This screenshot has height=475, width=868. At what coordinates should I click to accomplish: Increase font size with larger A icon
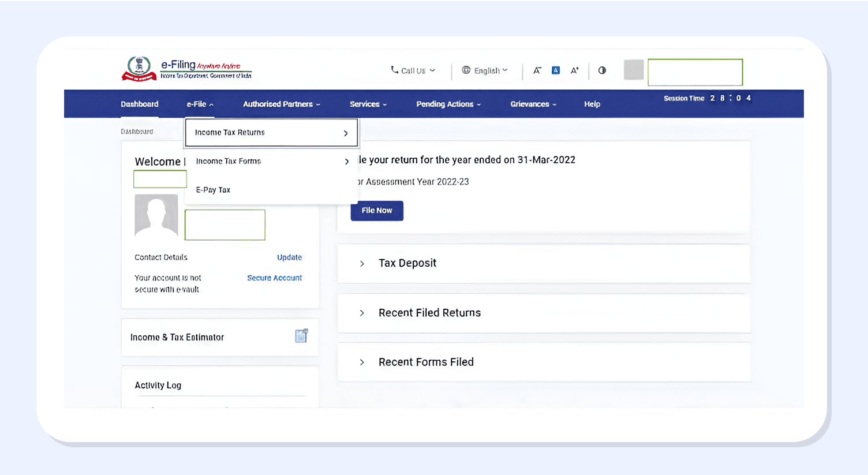click(x=574, y=70)
